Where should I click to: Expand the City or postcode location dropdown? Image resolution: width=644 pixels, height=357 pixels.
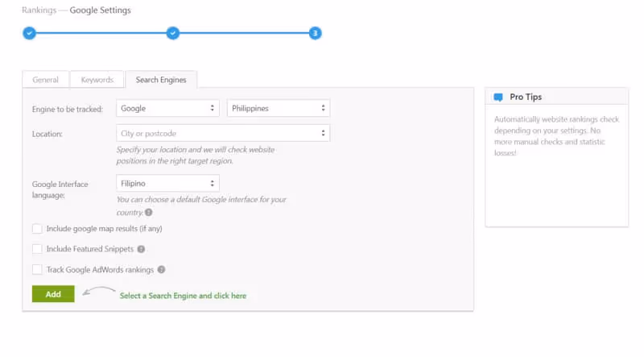pyautogui.click(x=223, y=133)
